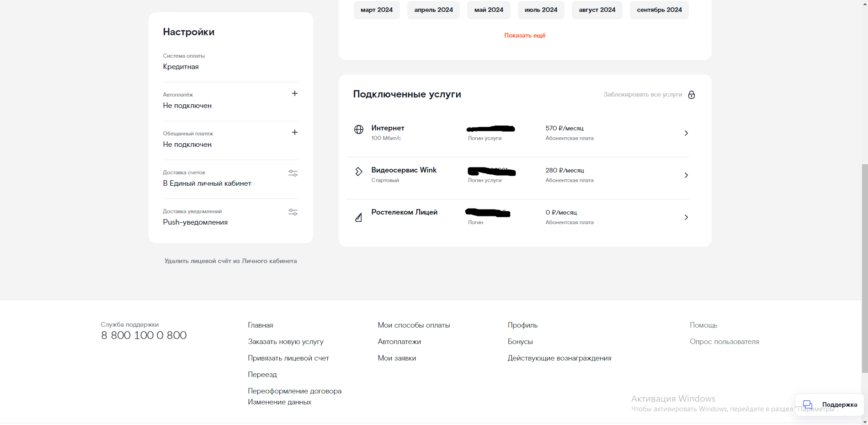Click the globe icon of Интернет service
Viewport: 868px width, 425px height.
click(359, 129)
